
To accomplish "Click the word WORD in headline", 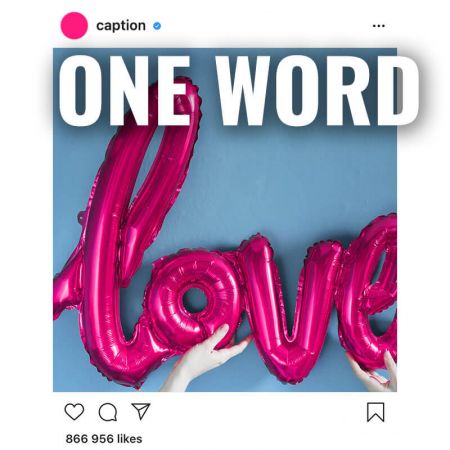I will click(x=317, y=91).
